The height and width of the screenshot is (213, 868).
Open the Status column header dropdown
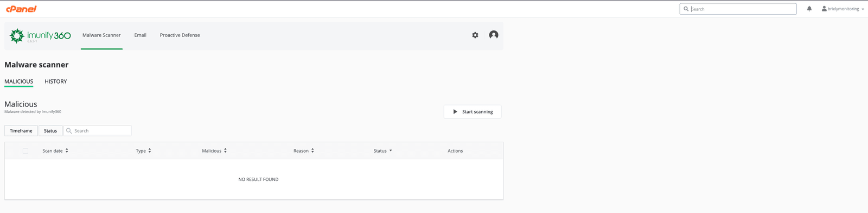[383, 151]
